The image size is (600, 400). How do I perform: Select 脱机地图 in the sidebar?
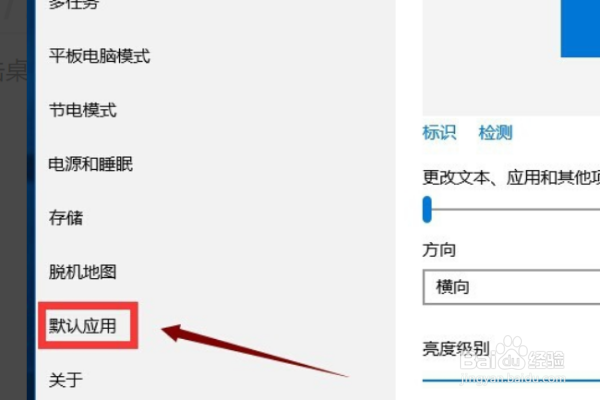[83, 272]
